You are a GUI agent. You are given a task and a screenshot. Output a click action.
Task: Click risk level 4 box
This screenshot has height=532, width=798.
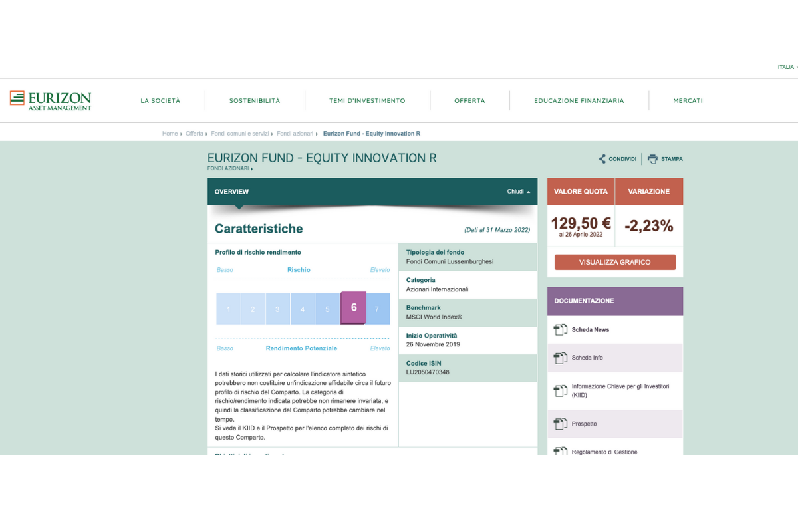pyautogui.click(x=303, y=309)
